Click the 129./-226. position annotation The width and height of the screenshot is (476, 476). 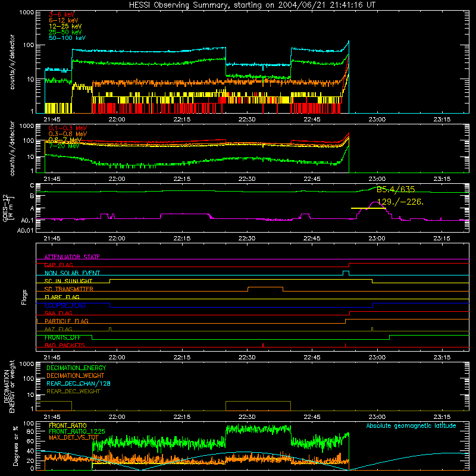(400, 202)
